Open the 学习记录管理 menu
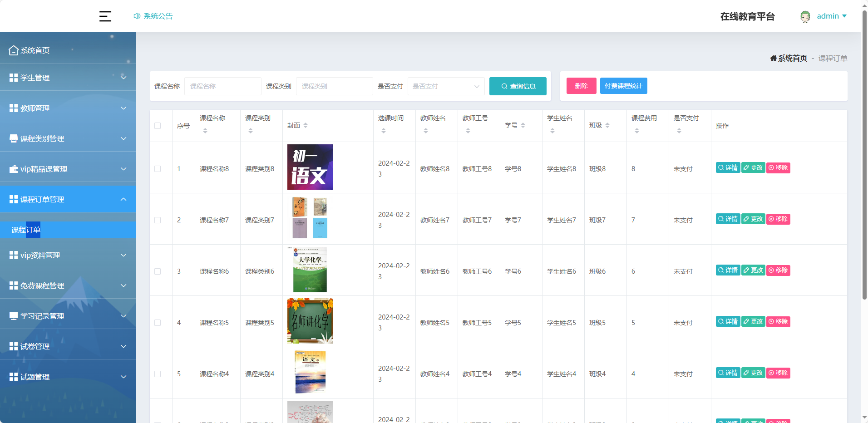Screen dimensions: 868x423 click(x=68, y=316)
